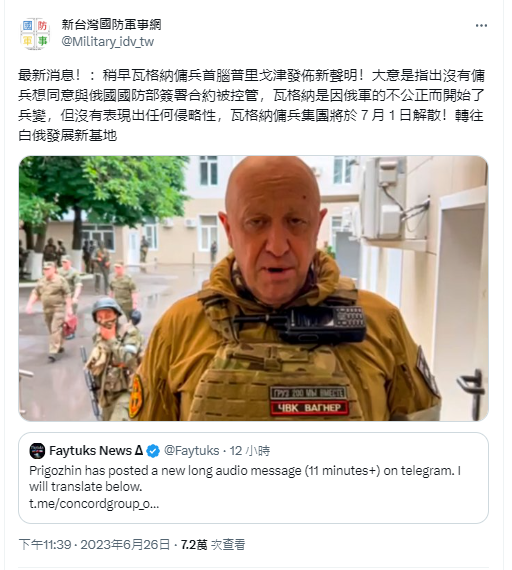The height and width of the screenshot is (570, 512).
Task: Click the 最新消息 opening text of tweet
Action: coord(49,76)
